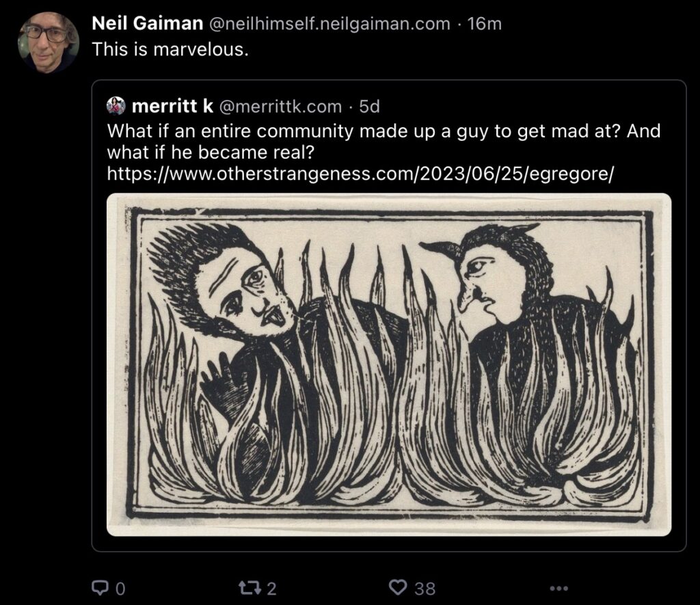Click the @merrittk.com handle
The width and height of the screenshot is (700, 605).
click(279, 107)
